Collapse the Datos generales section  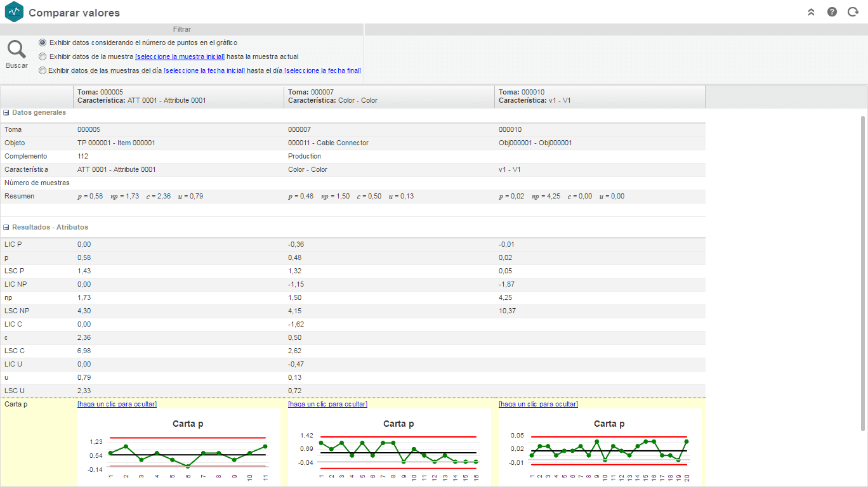[6, 112]
